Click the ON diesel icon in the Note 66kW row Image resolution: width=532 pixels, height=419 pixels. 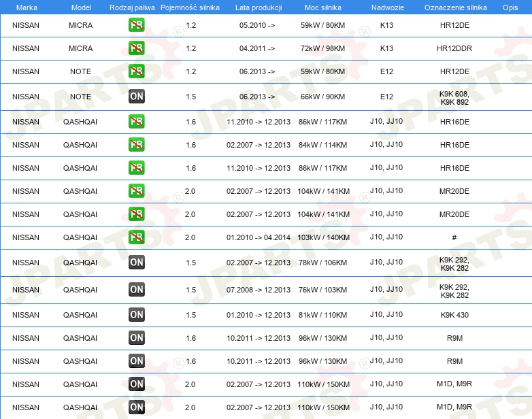coord(136,97)
